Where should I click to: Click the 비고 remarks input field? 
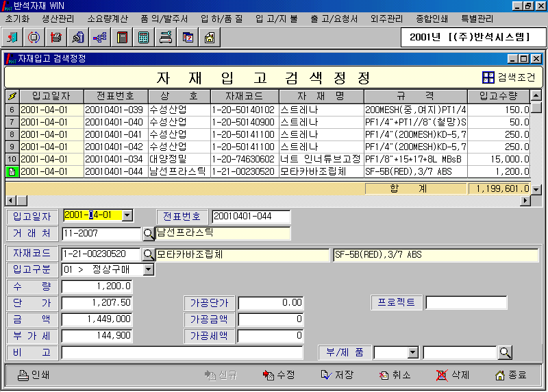pos(182,352)
